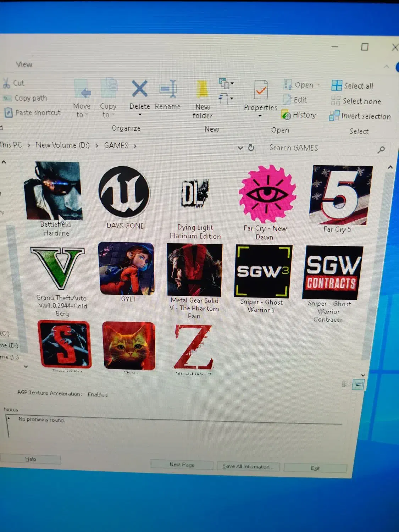
Task: Click the Save All Information button
Action: (x=248, y=466)
